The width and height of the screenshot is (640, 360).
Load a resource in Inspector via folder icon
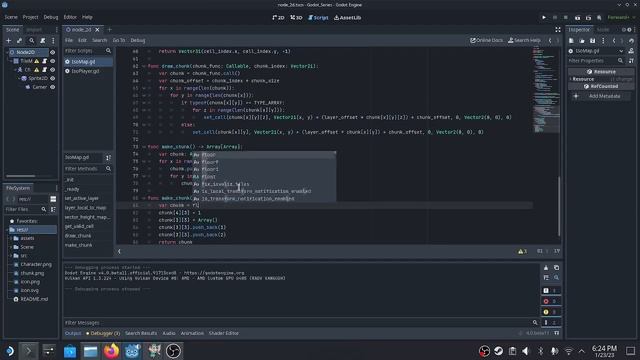(x=582, y=40)
